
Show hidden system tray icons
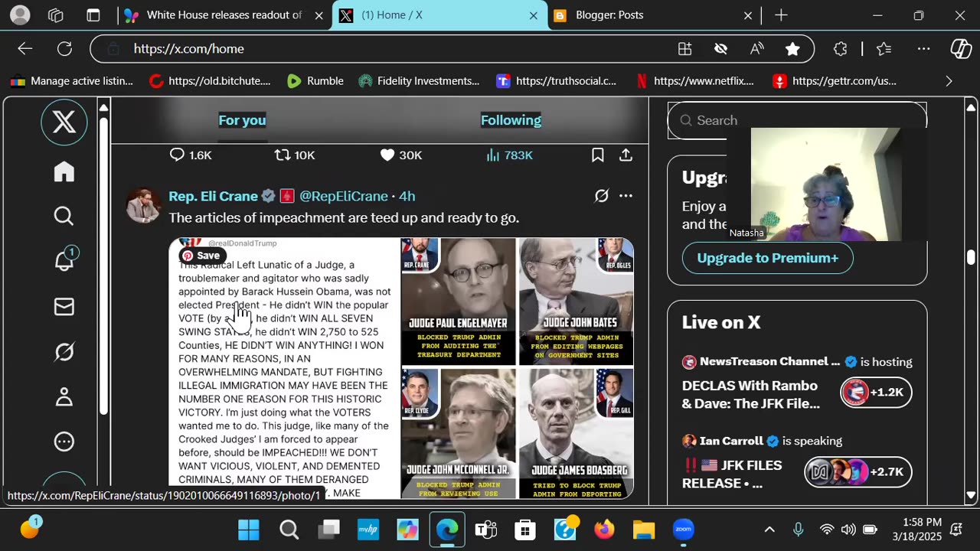tap(769, 530)
